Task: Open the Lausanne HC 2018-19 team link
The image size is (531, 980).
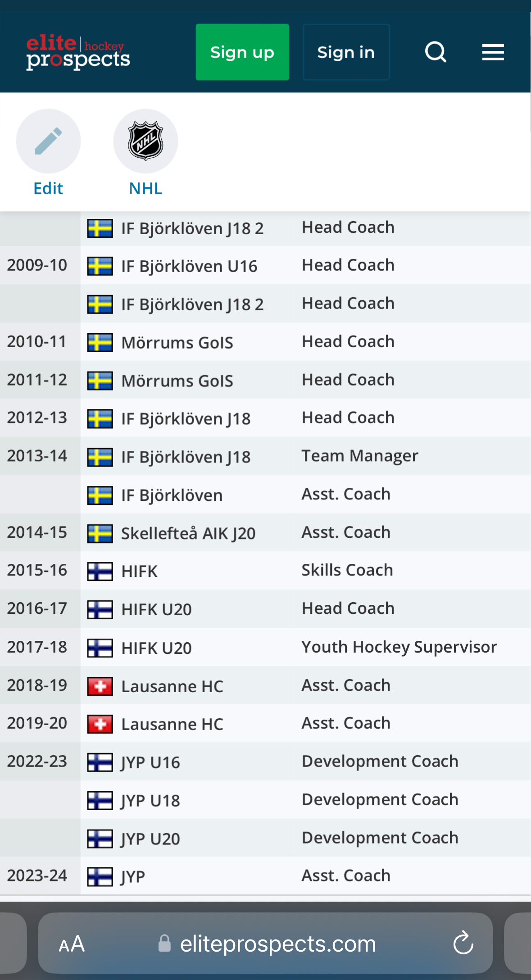Action: tap(172, 686)
